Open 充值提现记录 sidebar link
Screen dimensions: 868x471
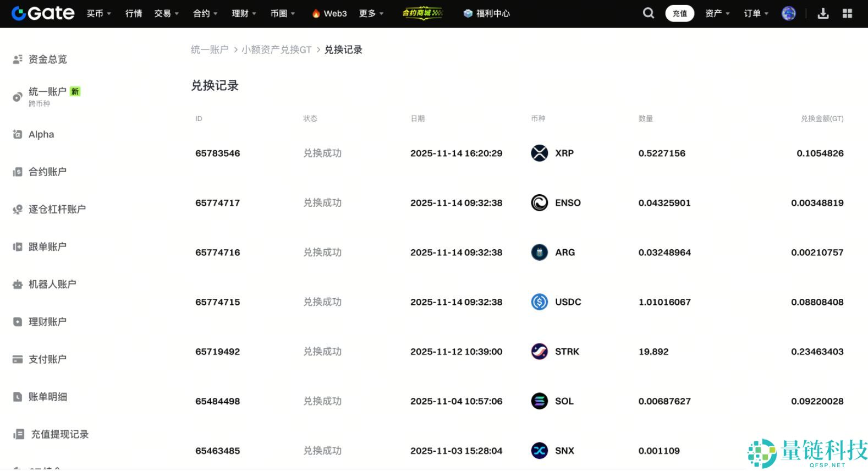pos(60,434)
